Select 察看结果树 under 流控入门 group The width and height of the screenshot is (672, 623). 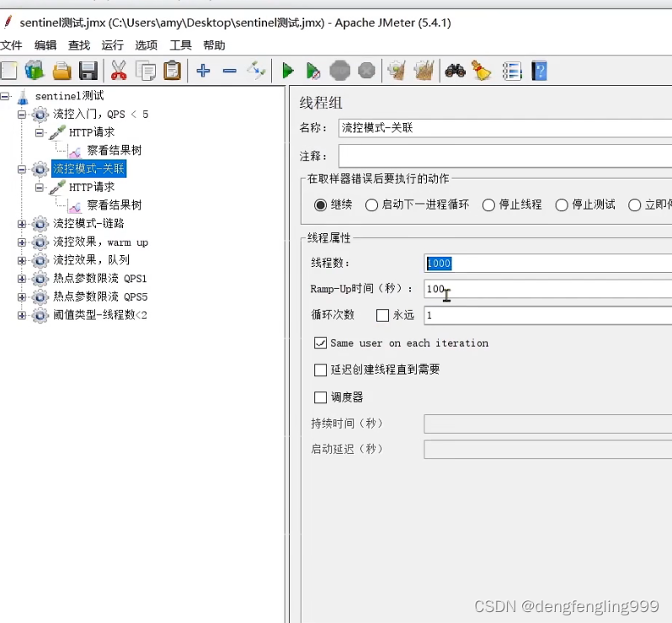coord(114,151)
